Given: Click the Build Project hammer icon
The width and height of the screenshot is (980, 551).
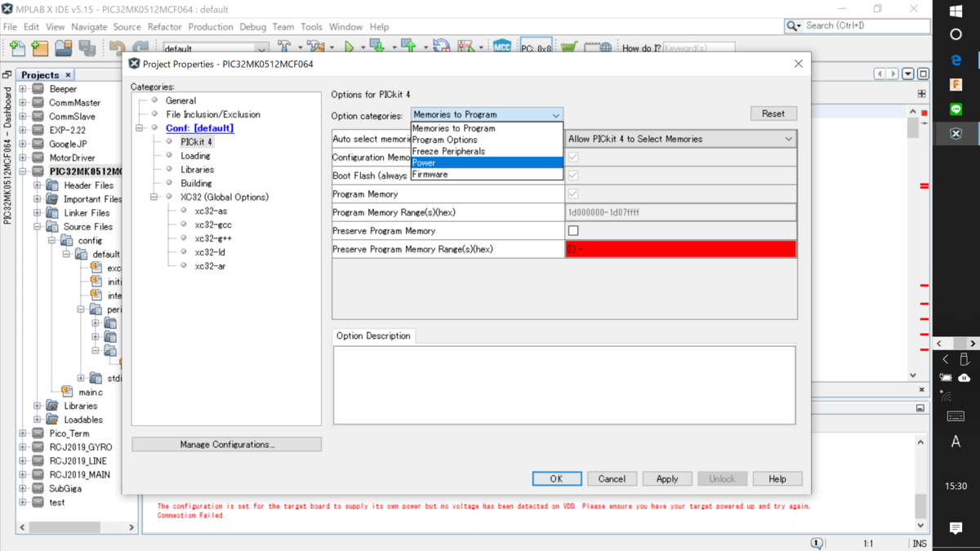Looking at the screenshot, I should pyautogui.click(x=284, y=47).
